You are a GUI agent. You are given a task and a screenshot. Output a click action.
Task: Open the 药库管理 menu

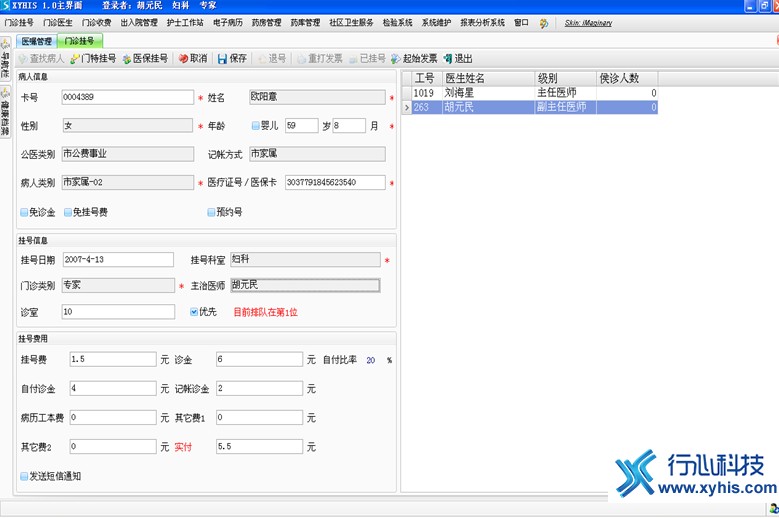click(x=305, y=23)
